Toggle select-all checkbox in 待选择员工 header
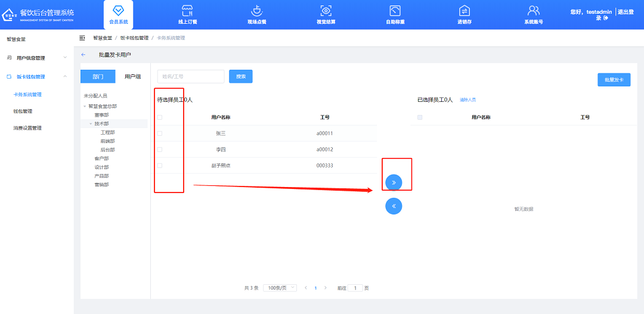 pyautogui.click(x=160, y=117)
